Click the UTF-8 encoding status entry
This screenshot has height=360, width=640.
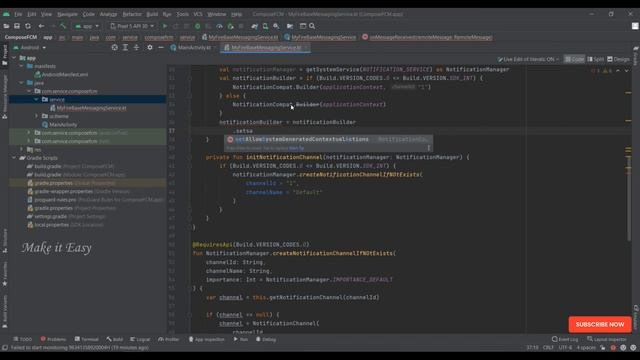click(x=565, y=348)
